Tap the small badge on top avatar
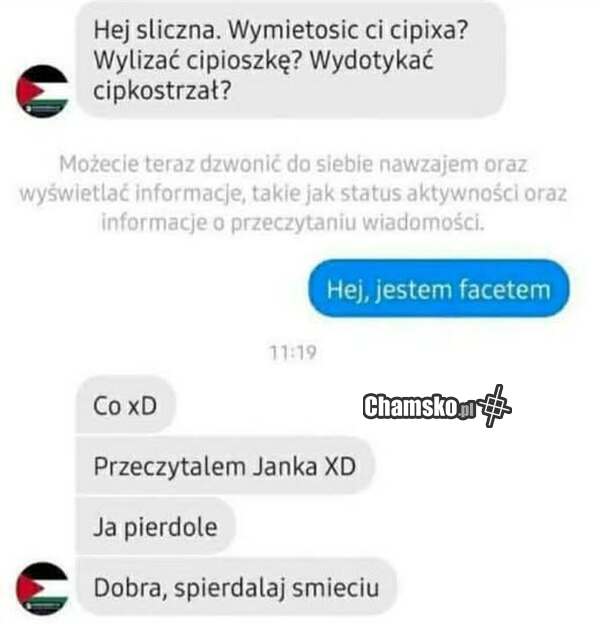This screenshot has height=624, width=600. (x=43, y=108)
